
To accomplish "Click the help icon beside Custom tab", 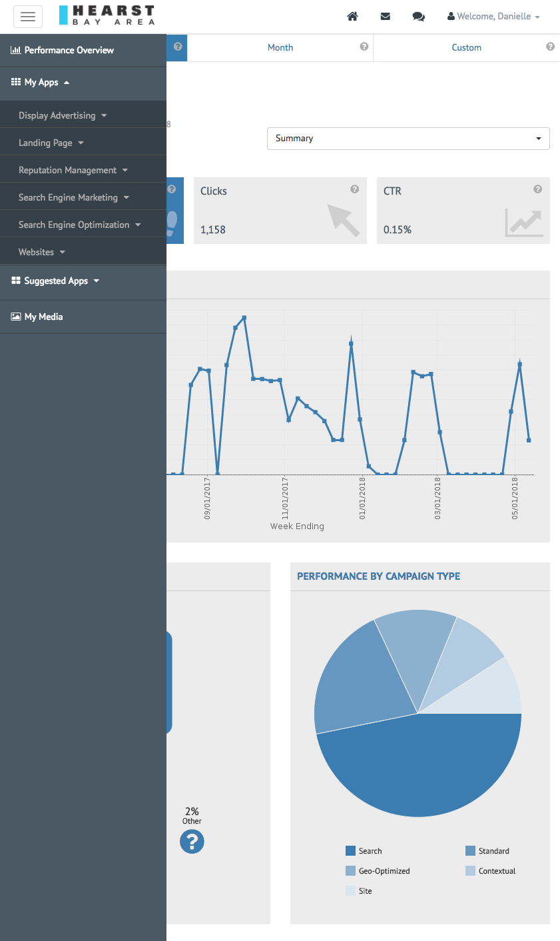I will point(550,47).
